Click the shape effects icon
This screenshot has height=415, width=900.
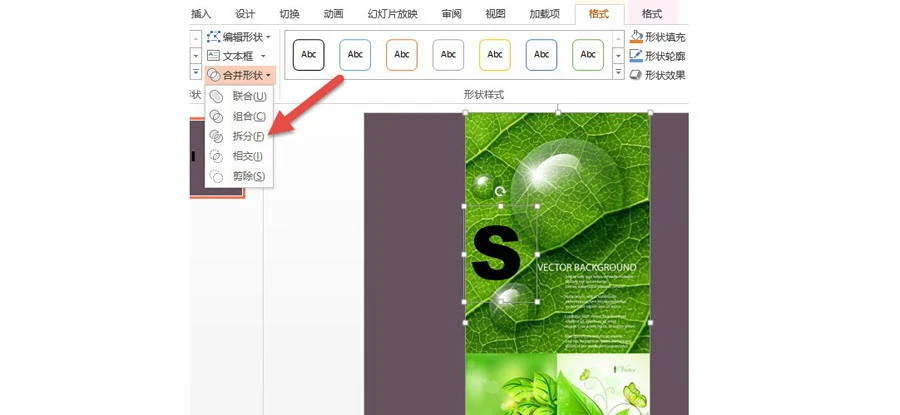[x=636, y=75]
